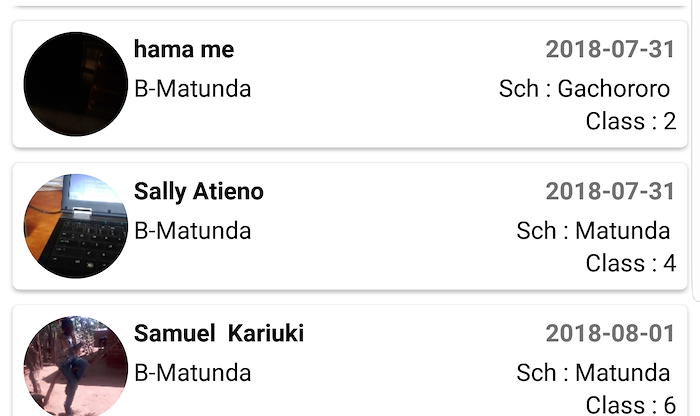Viewport: 700px width, 416px height.
Task: Select the name 'Sally Atieno'
Action: 199,191
